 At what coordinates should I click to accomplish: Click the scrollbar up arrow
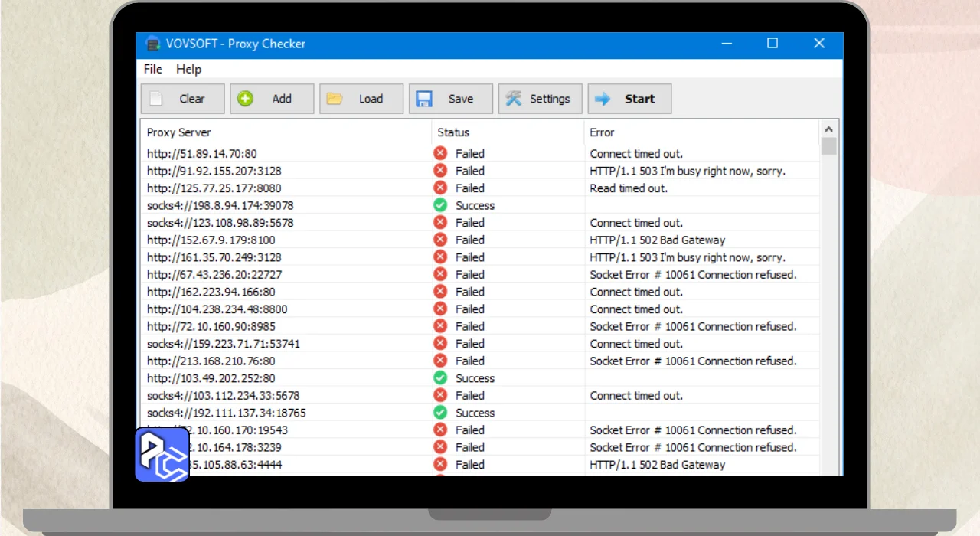pyautogui.click(x=828, y=129)
